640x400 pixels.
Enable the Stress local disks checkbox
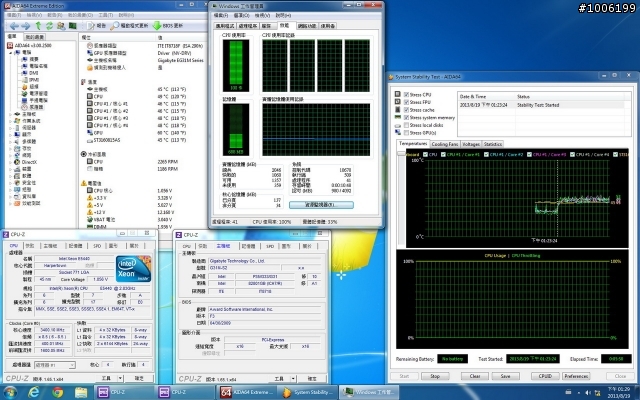[407, 125]
